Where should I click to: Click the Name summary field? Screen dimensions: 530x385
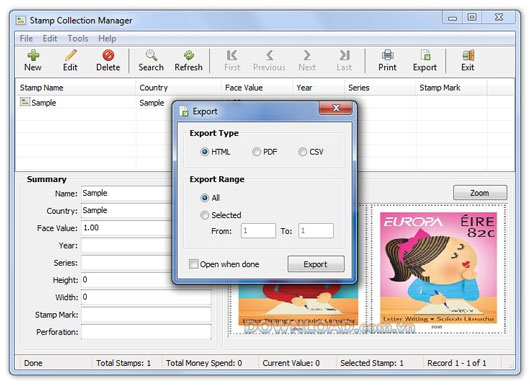coord(127,193)
